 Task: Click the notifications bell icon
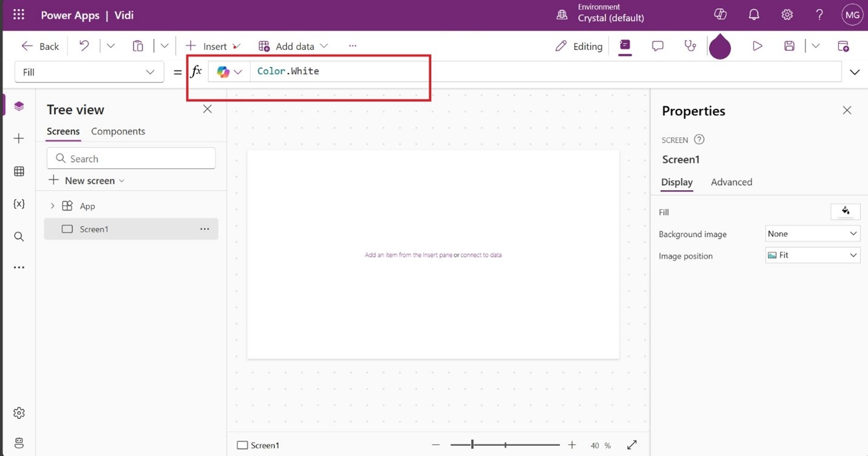pos(754,15)
